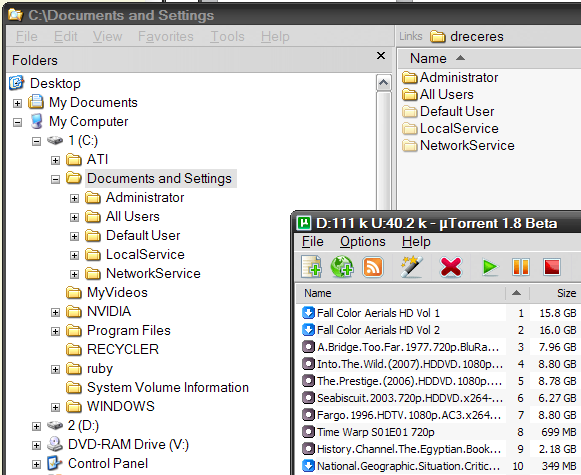The width and height of the screenshot is (581, 475).
Task: Open µTorrent Help menu
Action: tap(416, 242)
